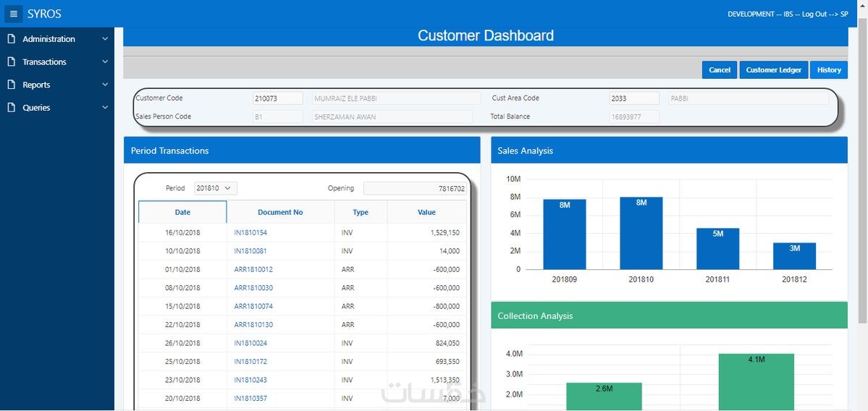Open the Customer Ledger
This screenshot has width=868, height=411.
click(x=774, y=69)
